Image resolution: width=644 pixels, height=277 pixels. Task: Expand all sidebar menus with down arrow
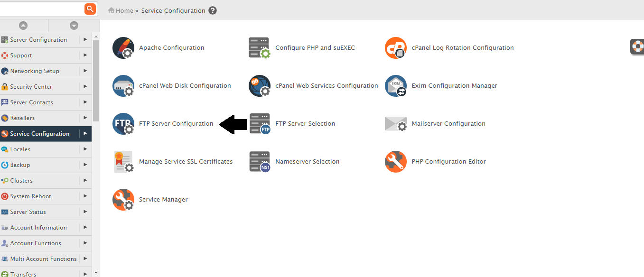point(74,26)
